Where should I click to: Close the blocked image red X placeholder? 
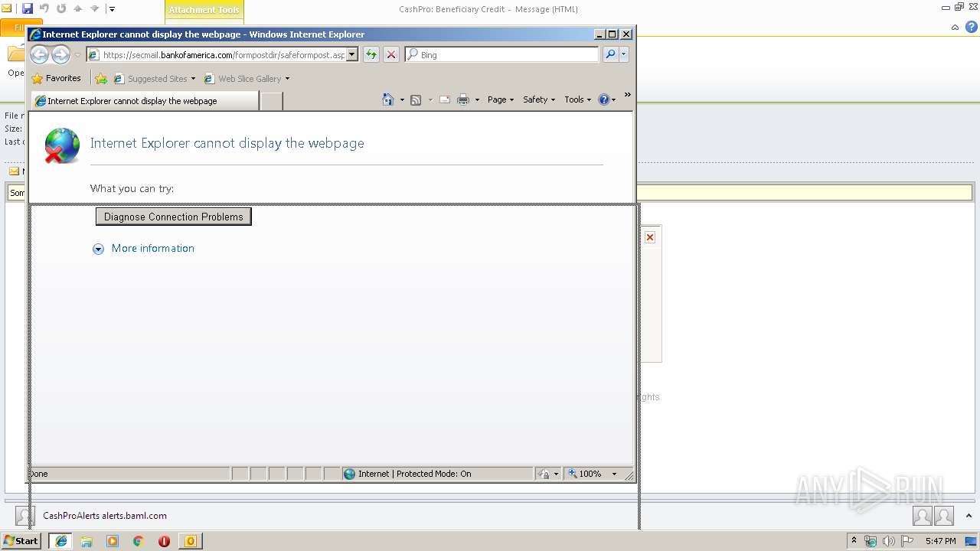click(650, 237)
